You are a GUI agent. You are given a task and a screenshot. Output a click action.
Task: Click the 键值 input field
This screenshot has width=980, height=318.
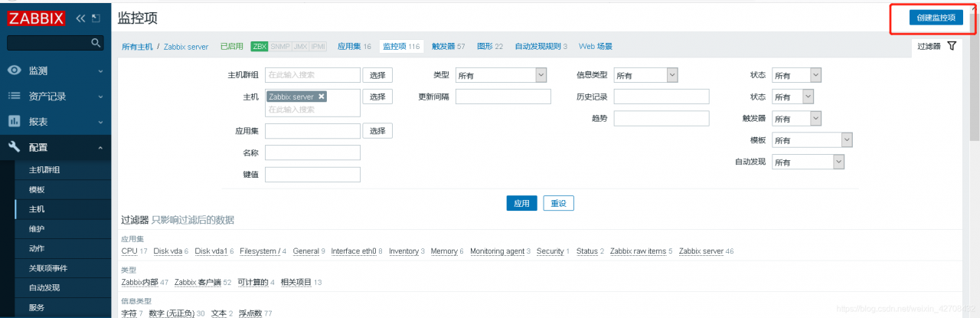(x=312, y=174)
